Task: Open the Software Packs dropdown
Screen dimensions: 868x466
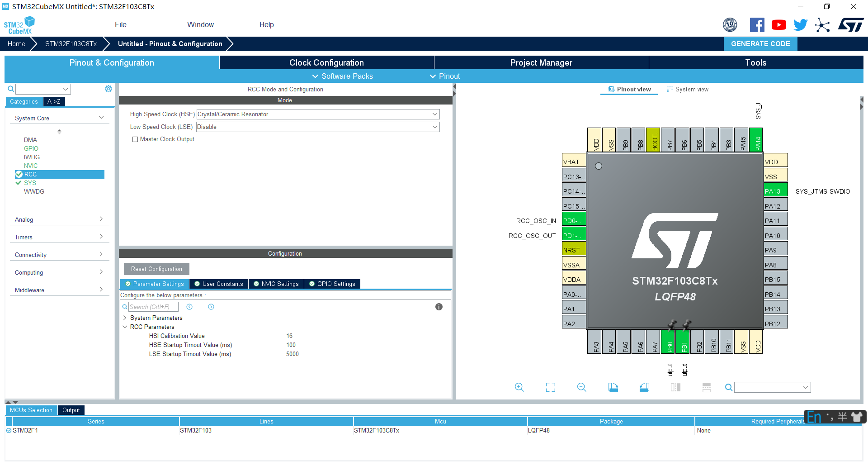Action: [342, 76]
